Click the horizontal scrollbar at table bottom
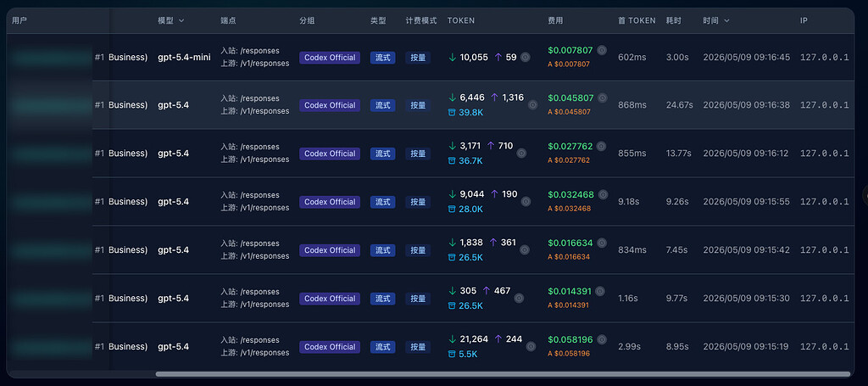This screenshot has height=386, width=868. tap(503, 374)
